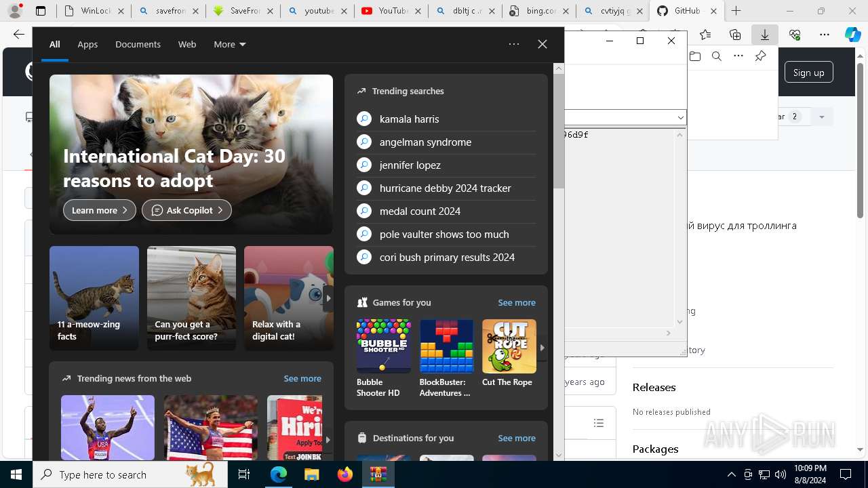Search trending topic jennifer lopez

click(446, 165)
